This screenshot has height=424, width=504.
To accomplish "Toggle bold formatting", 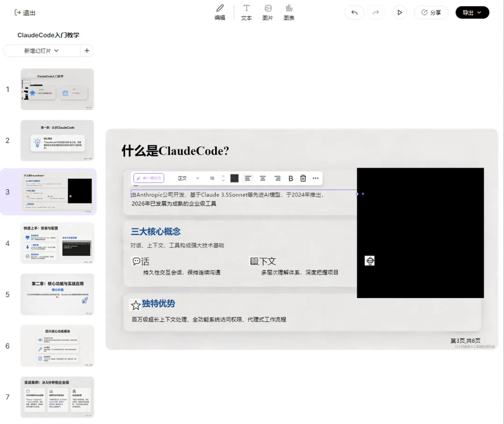I will pyautogui.click(x=291, y=178).
